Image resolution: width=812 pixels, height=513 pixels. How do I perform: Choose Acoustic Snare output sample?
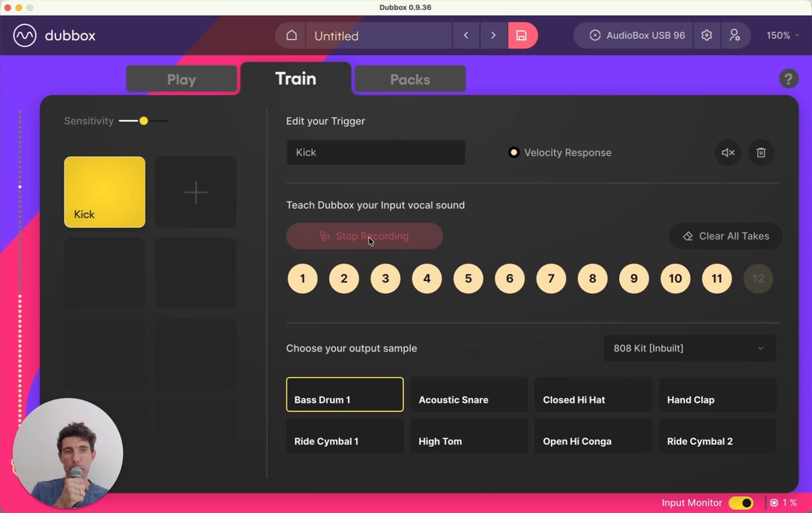[x=469, y=395]
